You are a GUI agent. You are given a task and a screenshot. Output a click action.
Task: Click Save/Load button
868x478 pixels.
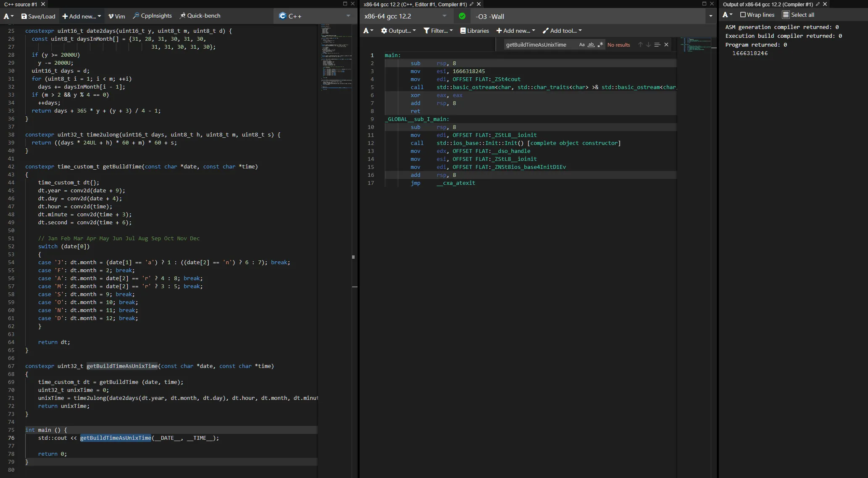38,16
